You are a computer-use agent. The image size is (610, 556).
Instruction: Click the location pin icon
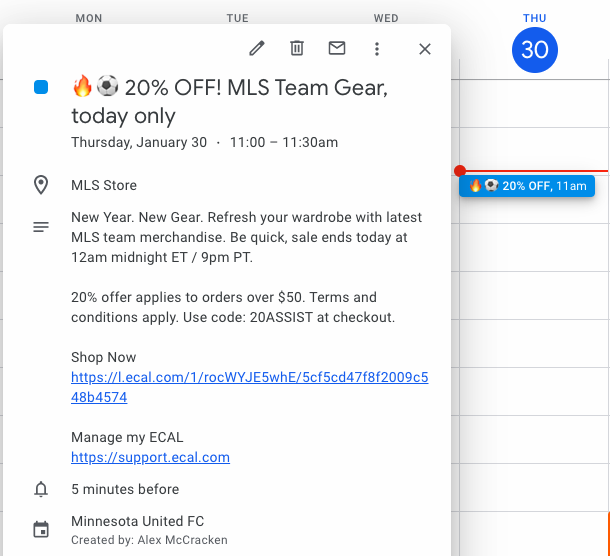click(41, 185)
